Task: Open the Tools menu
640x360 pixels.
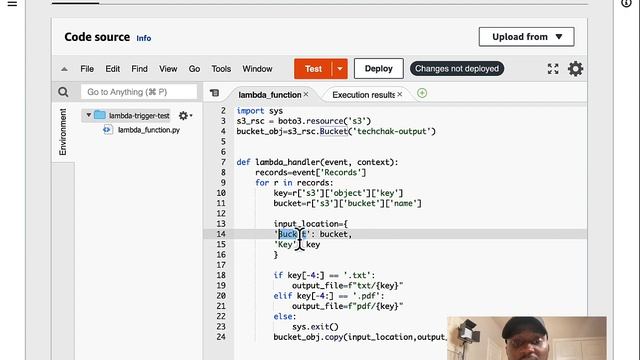Action: 221,69
